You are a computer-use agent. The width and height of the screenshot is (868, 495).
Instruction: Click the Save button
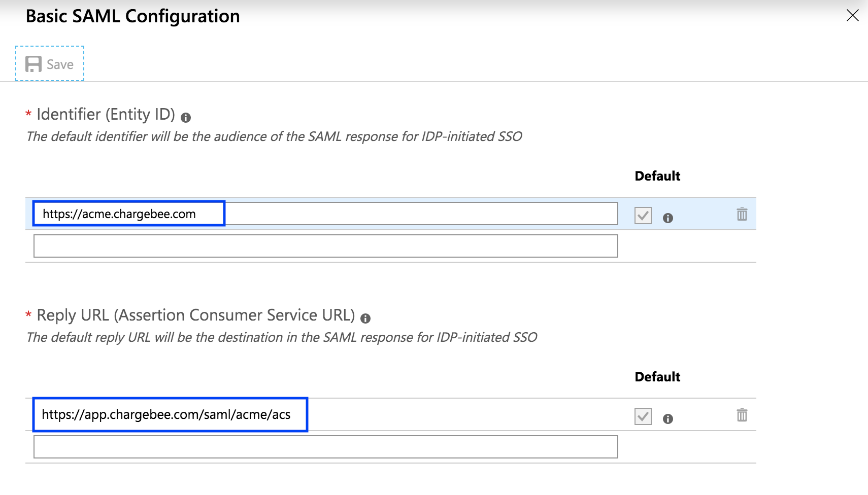50,64
